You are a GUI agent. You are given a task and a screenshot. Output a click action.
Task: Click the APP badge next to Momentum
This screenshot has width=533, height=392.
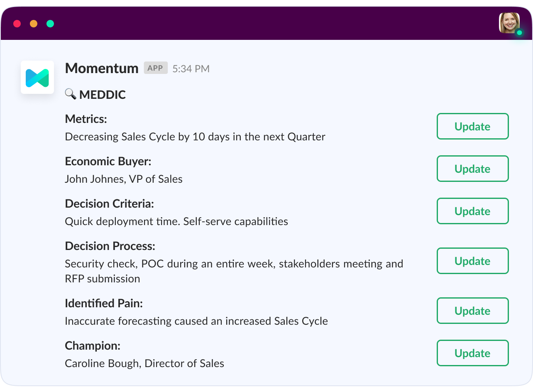[156, 68]
